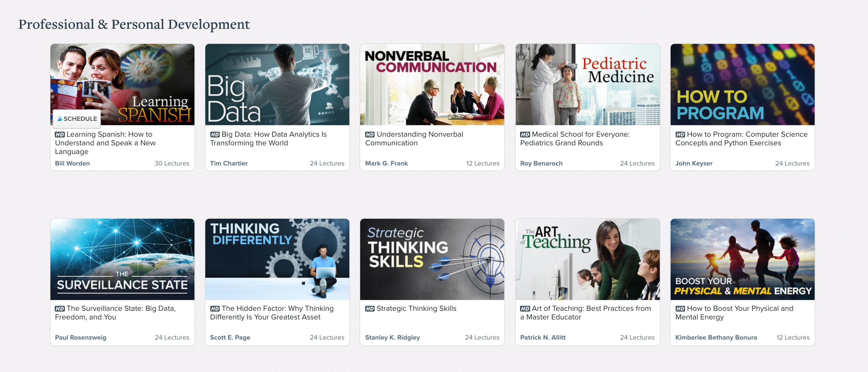Open The Surveillance State course image

(x=122, y=259)
